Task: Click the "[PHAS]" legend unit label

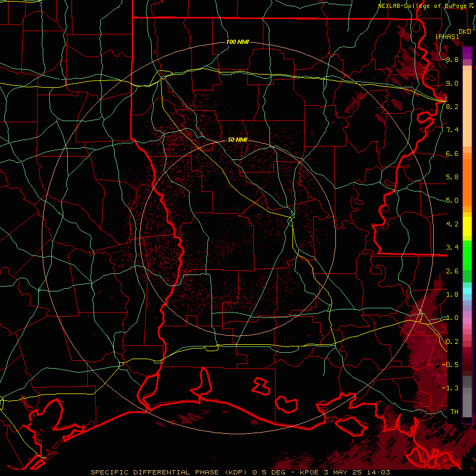Action: [x=447, y=36]
